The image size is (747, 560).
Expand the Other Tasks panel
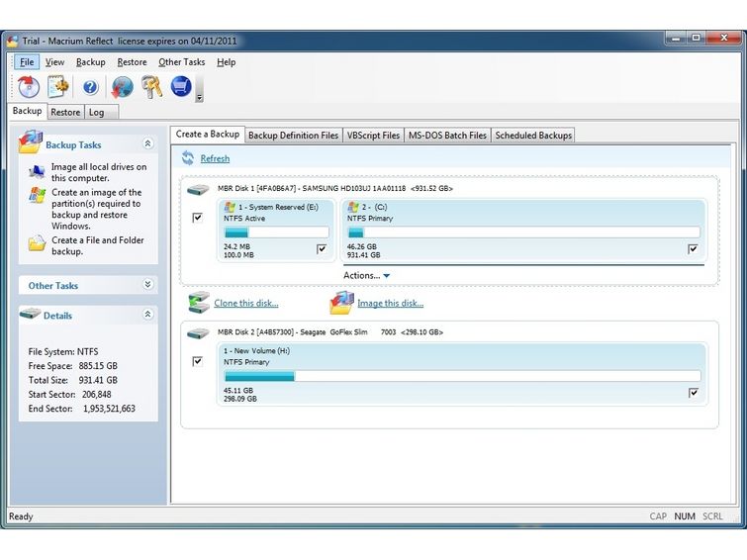pyautogui.click(x=147, y=284)
